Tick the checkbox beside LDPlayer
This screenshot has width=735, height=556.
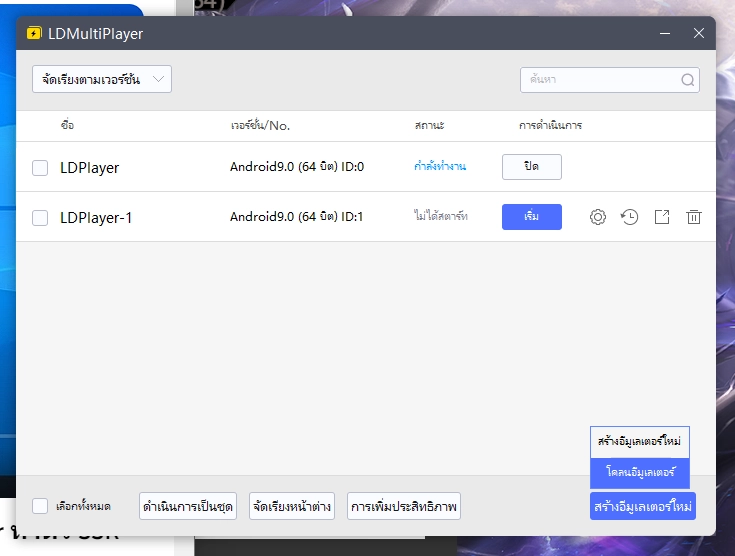tap(40, 168)
